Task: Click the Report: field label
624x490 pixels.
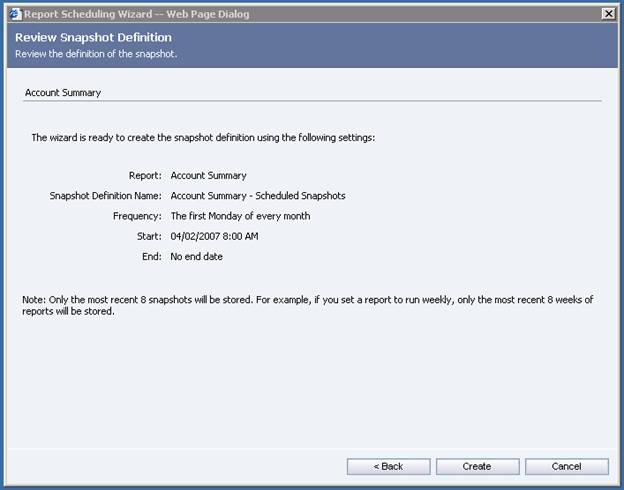Action: (145, 176)
